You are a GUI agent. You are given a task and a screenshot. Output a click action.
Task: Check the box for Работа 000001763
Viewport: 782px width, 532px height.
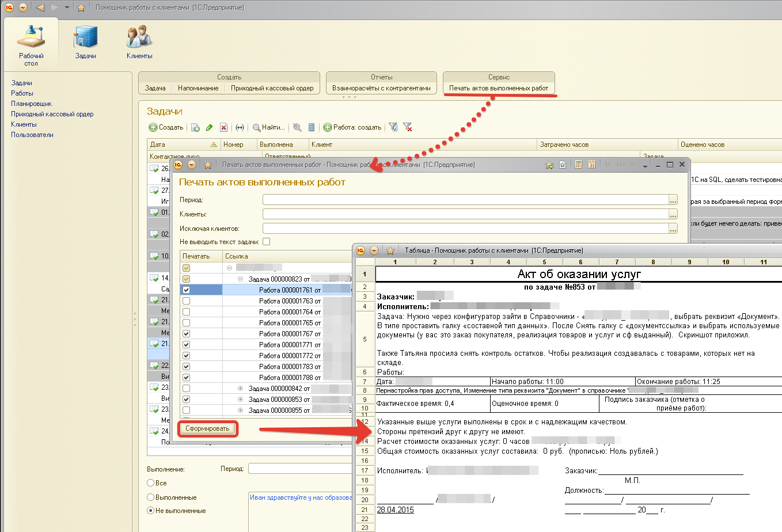[186, 301]
